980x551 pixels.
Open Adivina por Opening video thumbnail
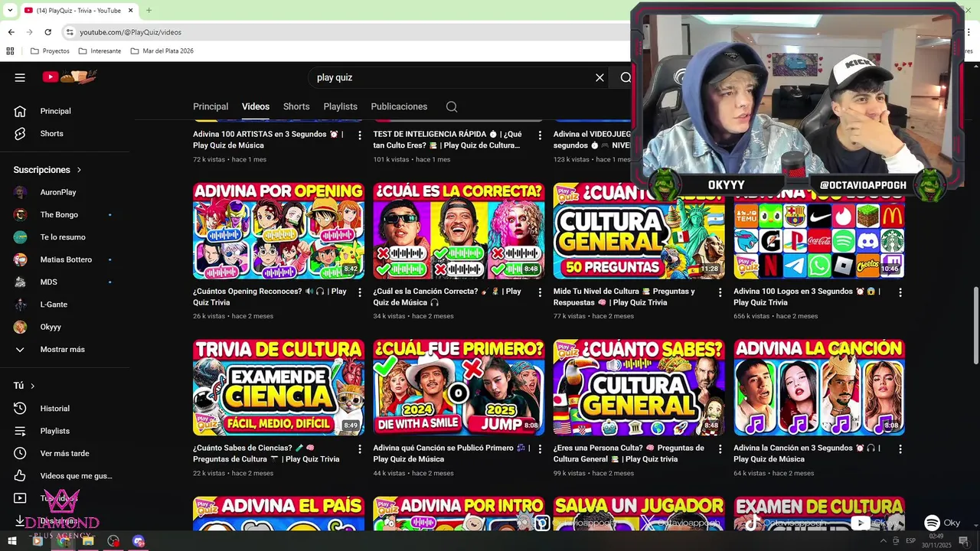tap(279, 230)
